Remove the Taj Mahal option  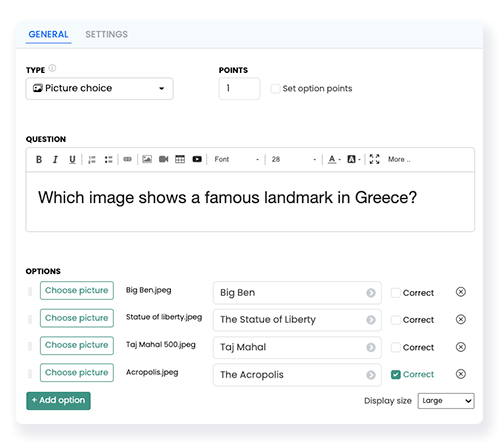[x=461, y=347]
